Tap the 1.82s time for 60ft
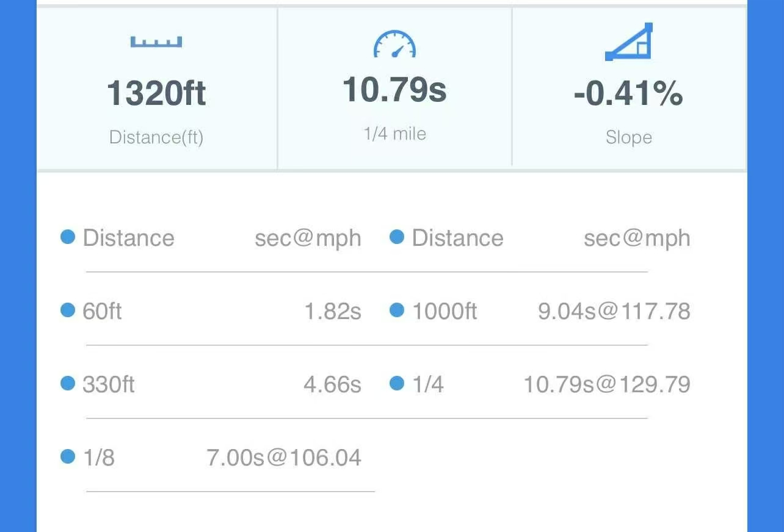784x532 pixels. (333, 311)
